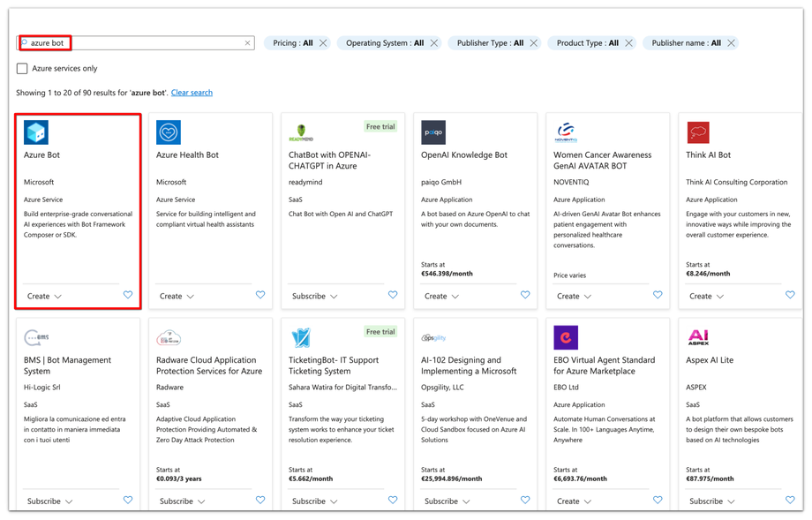Viewport: 812px width, 520px height.
Task: Expand the Create dropdown for Azure Bot
Action: pyautogui.click(x=44, y=297)
